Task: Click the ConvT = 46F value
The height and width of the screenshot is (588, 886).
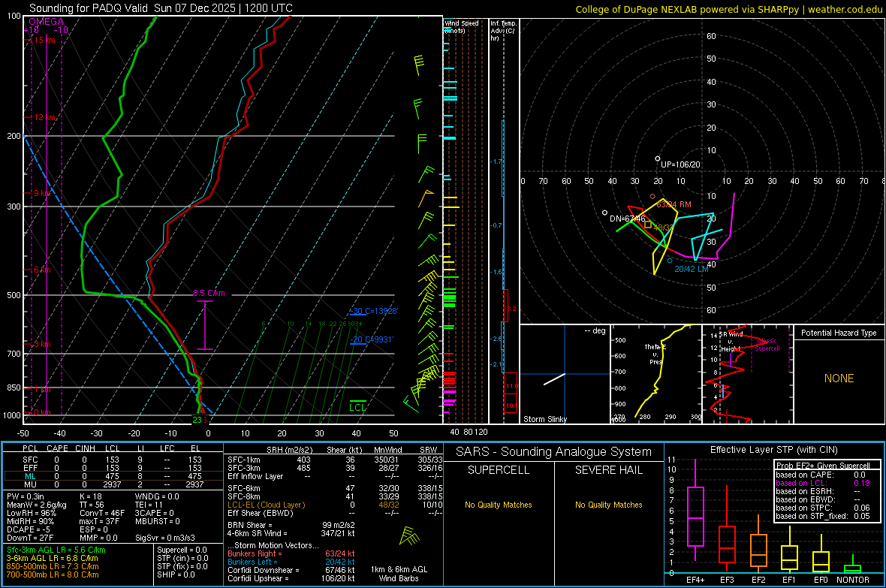Action: point(102,514)
